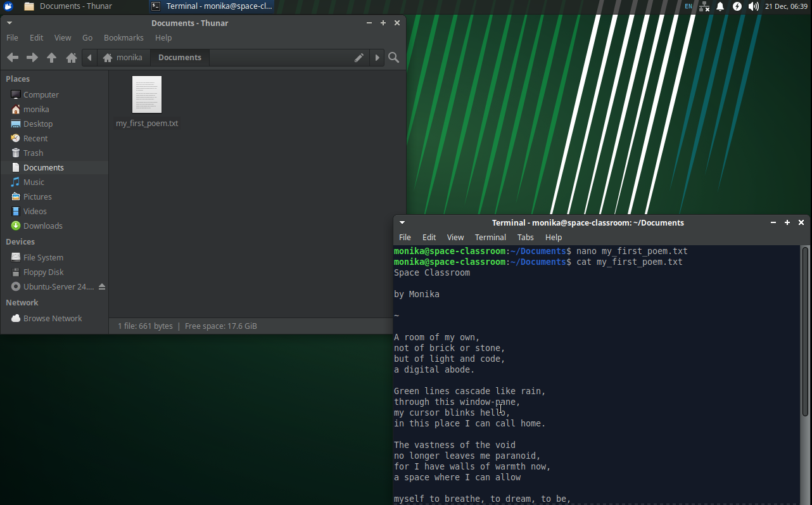Open the Terminal window menu arrow

(x=402, y=222)
